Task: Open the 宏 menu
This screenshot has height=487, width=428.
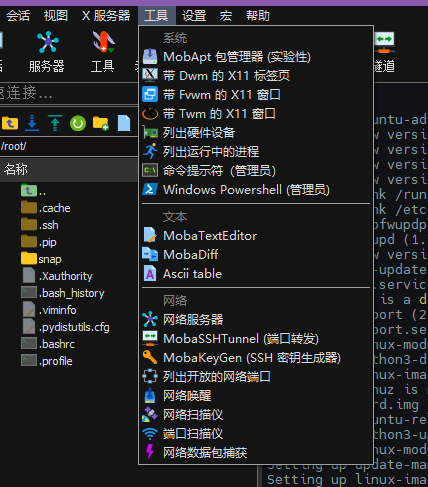Action: pos(226,16)
